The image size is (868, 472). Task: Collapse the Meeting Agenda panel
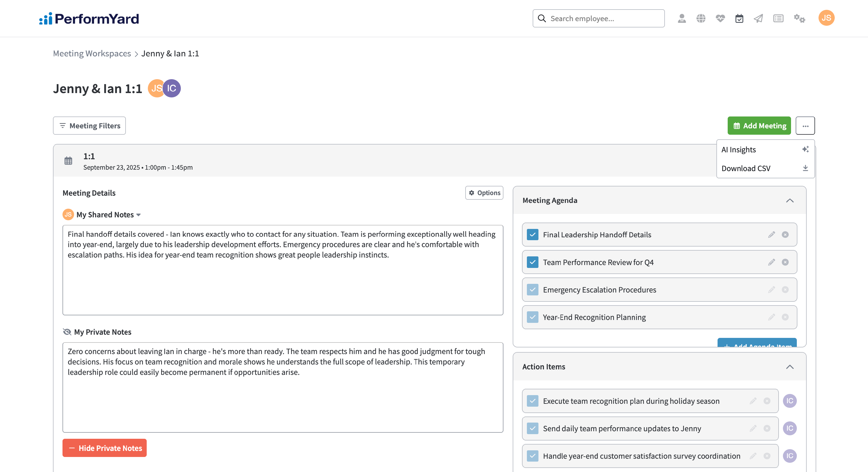(790, 201)
